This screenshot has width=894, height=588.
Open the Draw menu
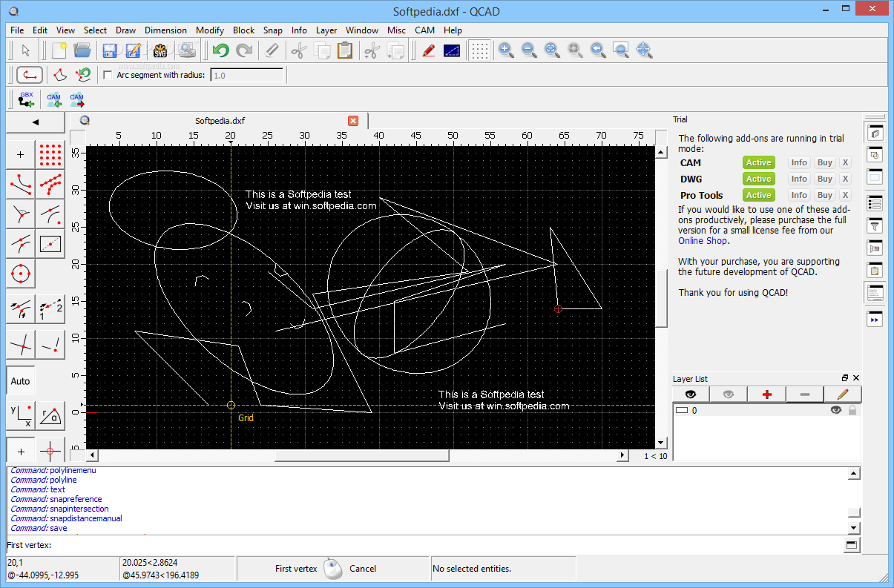pos(125,30)
